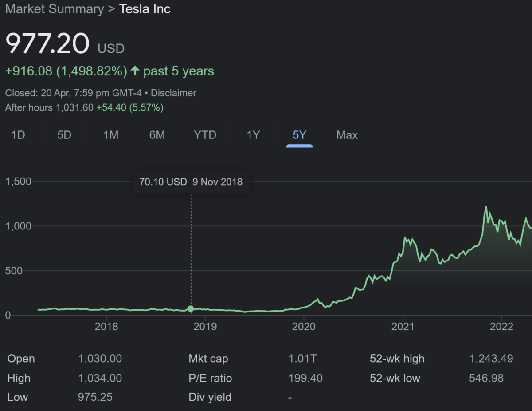Image resolution: width=532 pixels, height=411 pixels.
Task: Click the After hours 1,031.60 text
Action: (x=49, y=107)
